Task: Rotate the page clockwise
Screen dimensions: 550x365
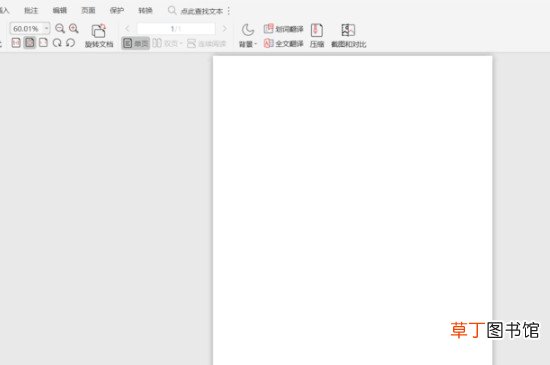Action: pyautogui.click(x=57, y=43)
